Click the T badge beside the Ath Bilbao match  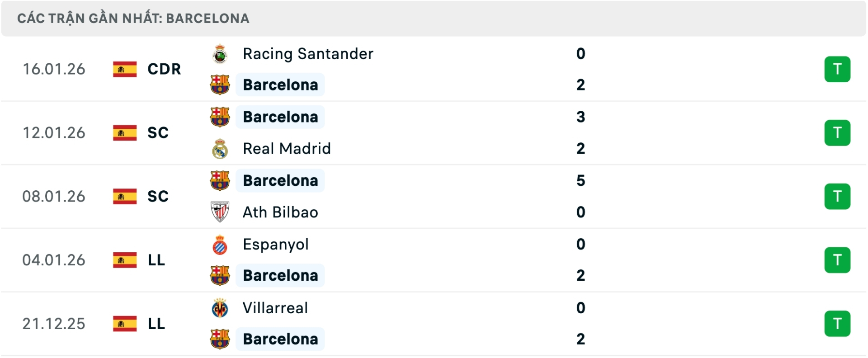(x=838, y=196)
